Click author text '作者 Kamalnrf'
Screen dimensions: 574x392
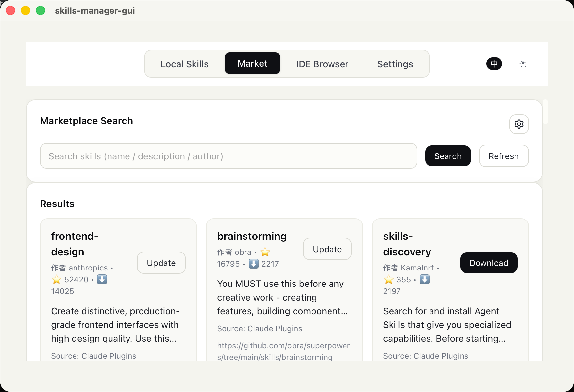pos(409,268)
